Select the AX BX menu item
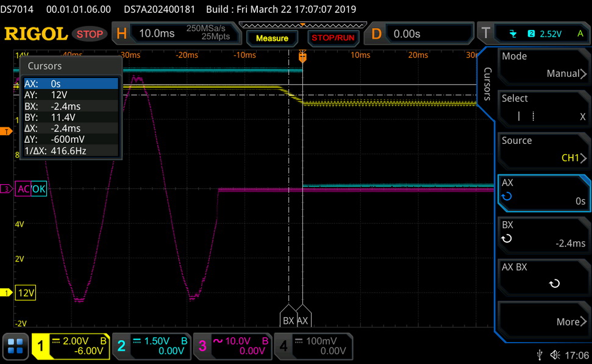This screenshot has width=592, height=364. tap(544, 278)
